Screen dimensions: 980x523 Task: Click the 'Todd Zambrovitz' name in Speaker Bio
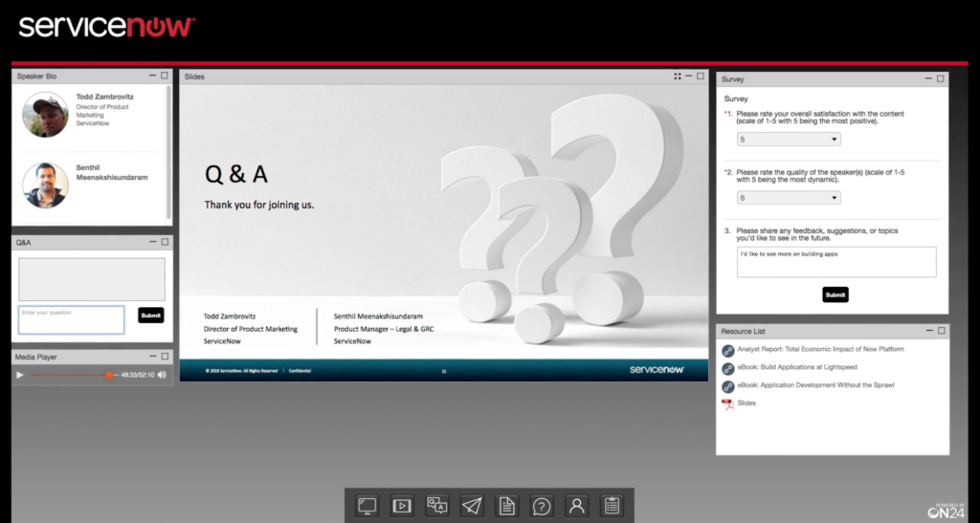point(104,97)
